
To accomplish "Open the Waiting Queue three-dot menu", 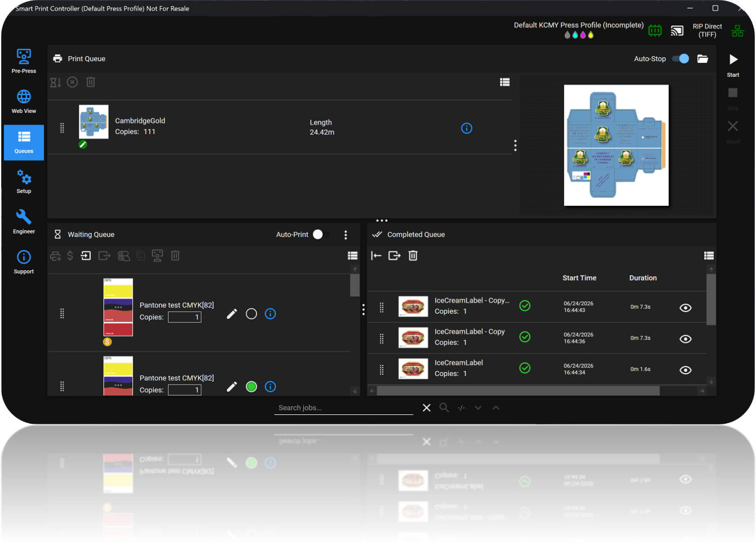I will 345,235.
